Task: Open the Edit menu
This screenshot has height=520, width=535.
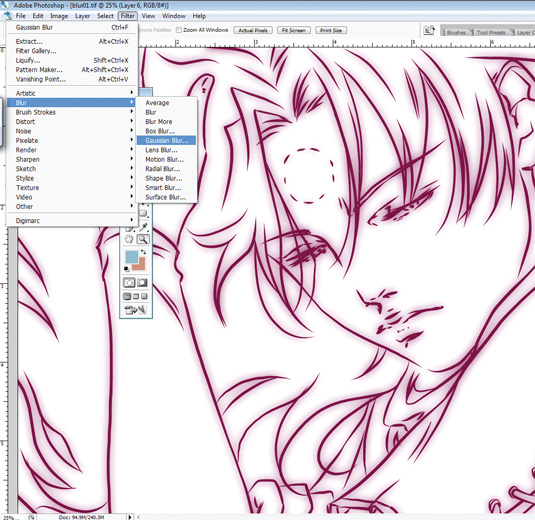Action: click(38, 16)
